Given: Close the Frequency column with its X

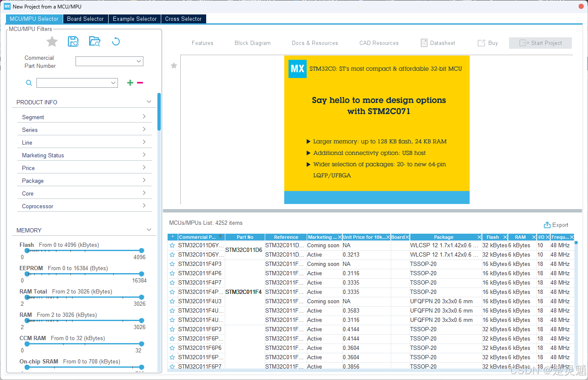Looking at the screenshot, I should [572, 237].
